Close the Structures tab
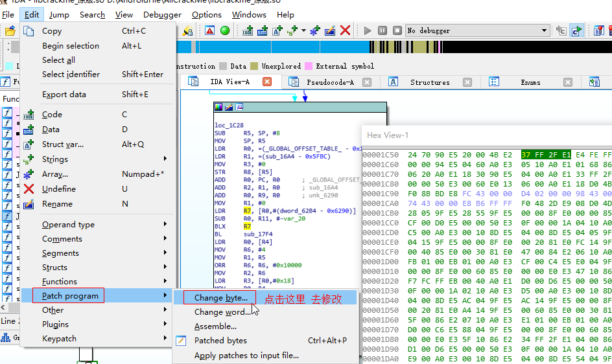 coord(467,82)
